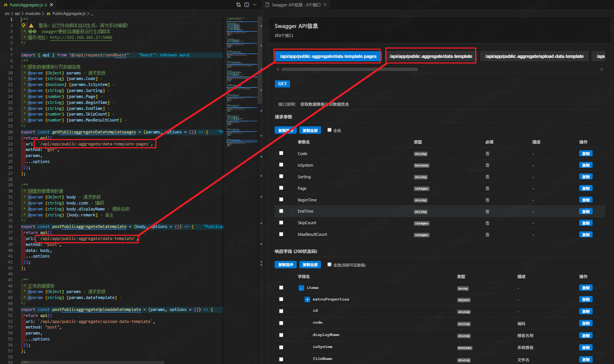614x364 pixels.
Task: Copy the Code parameter row
Action: coord(586,154)
